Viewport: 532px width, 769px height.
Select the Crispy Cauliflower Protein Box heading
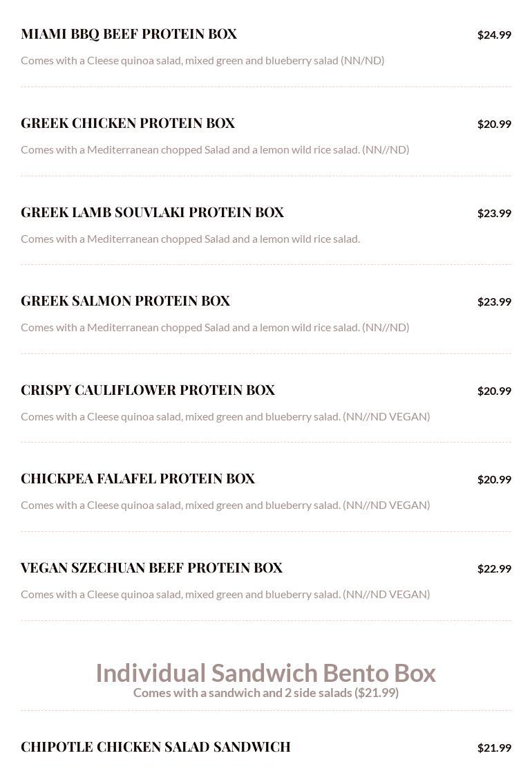click(148, 390)
